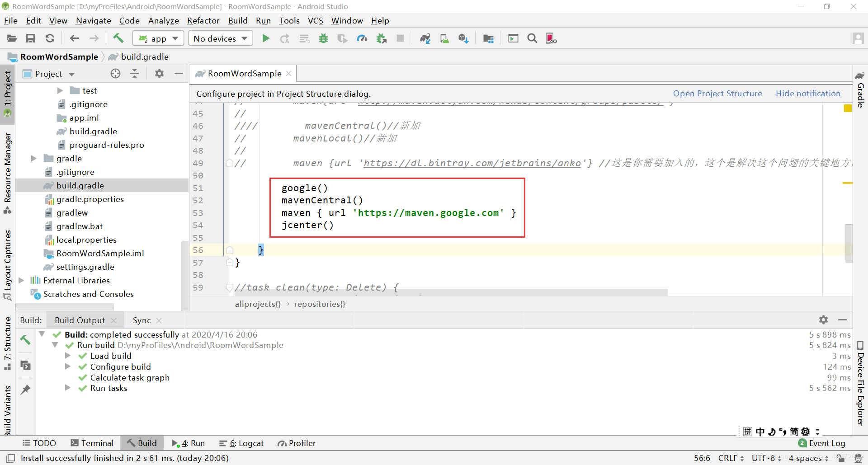Image resolution: width=868 pixels, height=465 pixels.
Task: Click the repositories{} breadcrumb
Action: click(320, 304)
